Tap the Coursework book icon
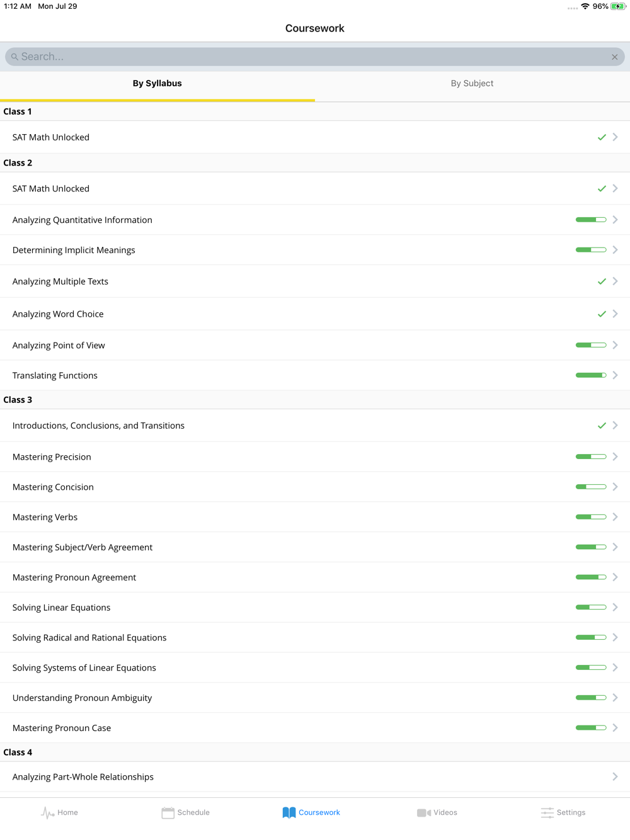Screen dimensions: 630x840 (289, 813)
